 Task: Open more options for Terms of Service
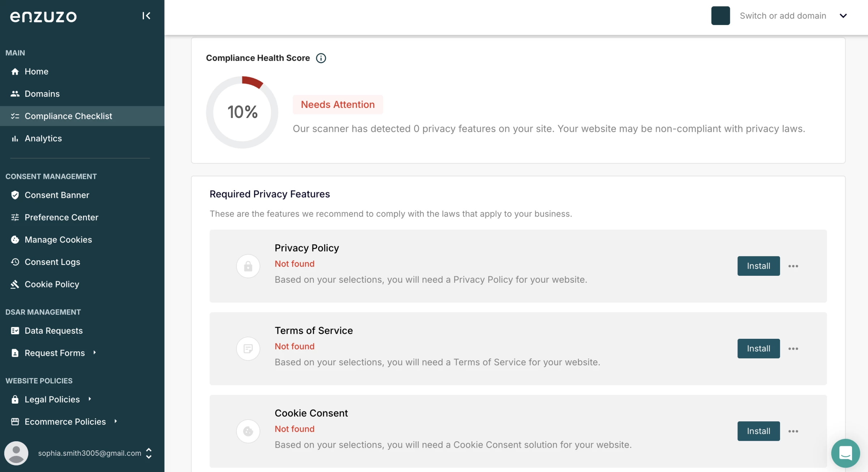[x=793, y=349]
